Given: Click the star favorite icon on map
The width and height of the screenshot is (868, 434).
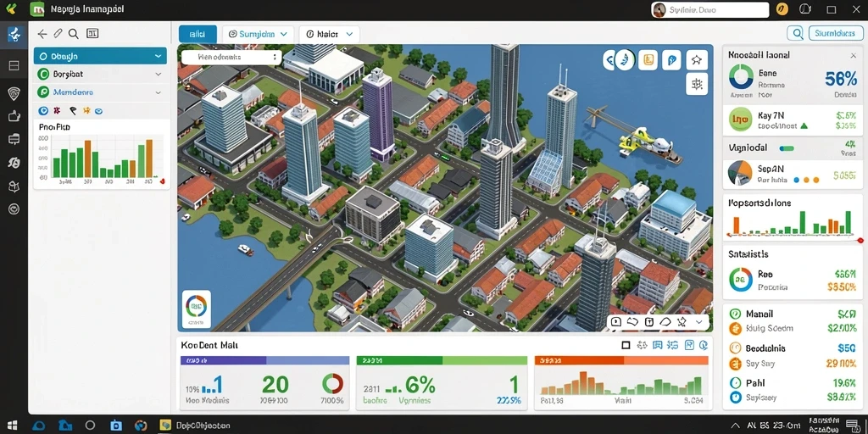Looking at the screenshot, I should (x=697, y=60).
